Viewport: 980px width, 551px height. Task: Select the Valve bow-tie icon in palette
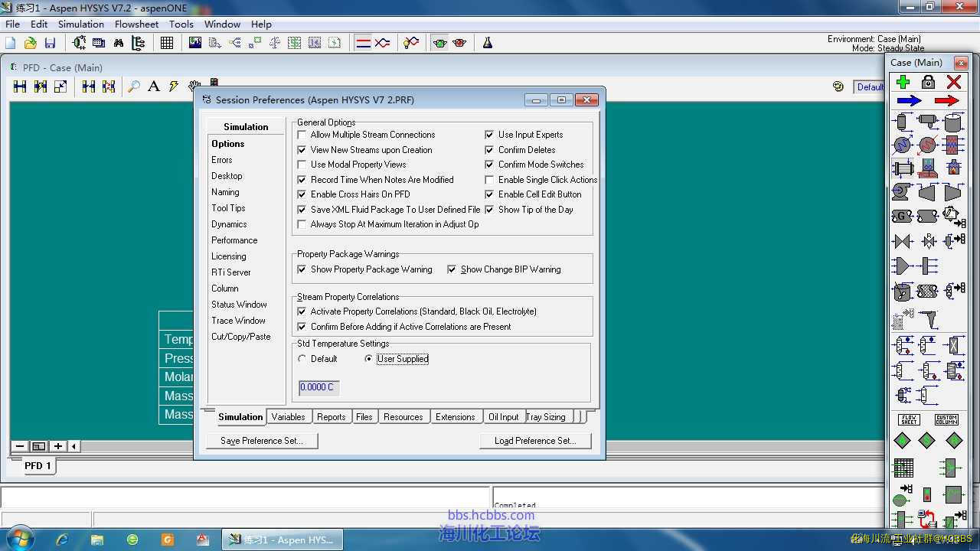tap(902, 242)
